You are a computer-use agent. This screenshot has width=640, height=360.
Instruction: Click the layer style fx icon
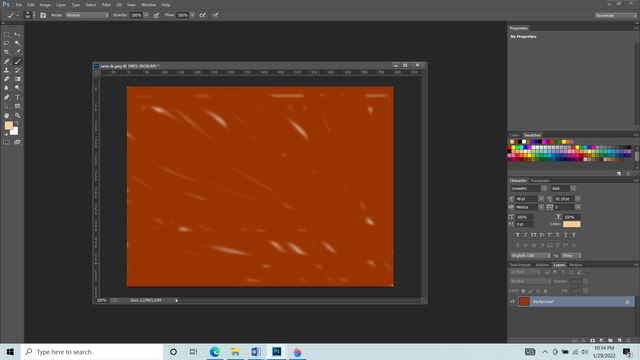(x=583, y=340)
